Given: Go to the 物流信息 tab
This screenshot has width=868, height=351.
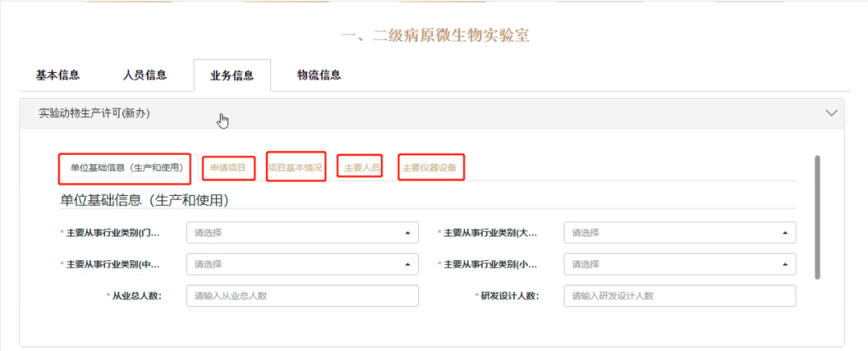Looking at the screenshot, I should pyautogui.click(x=319, y=76).
